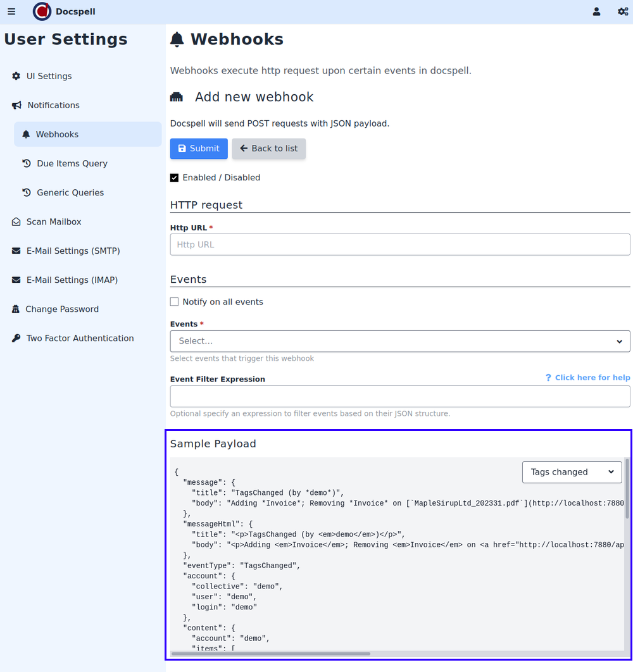
Task: Click the Docspell logo icon
Action: click(x=42, y=11)
